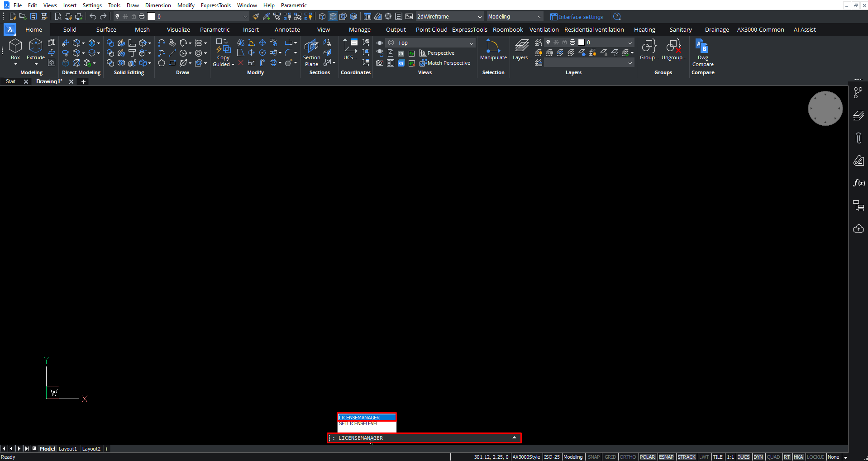
Task: Open the Help question mark icon
Action: point(617,17)
